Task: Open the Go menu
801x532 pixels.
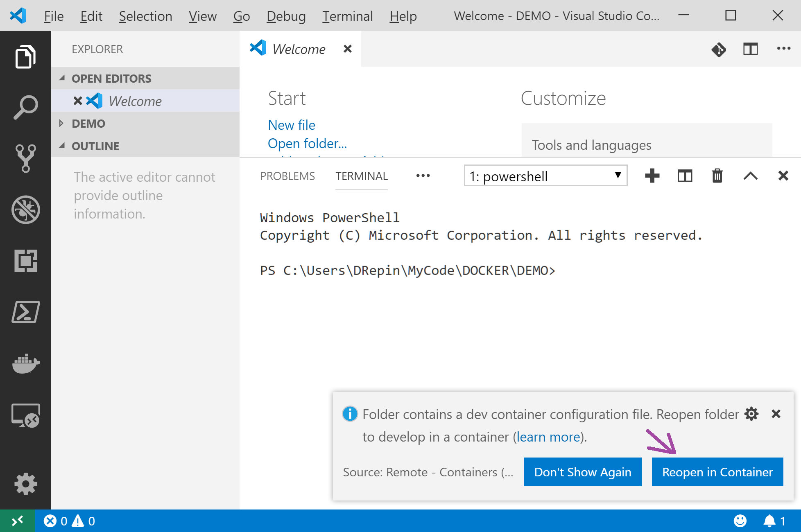Action: [x=242, y=16]
